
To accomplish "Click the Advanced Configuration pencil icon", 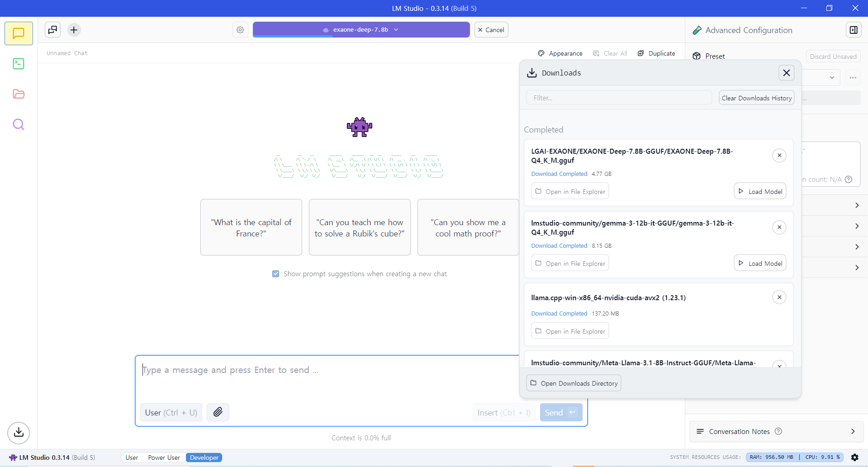I will pos(697,30).
